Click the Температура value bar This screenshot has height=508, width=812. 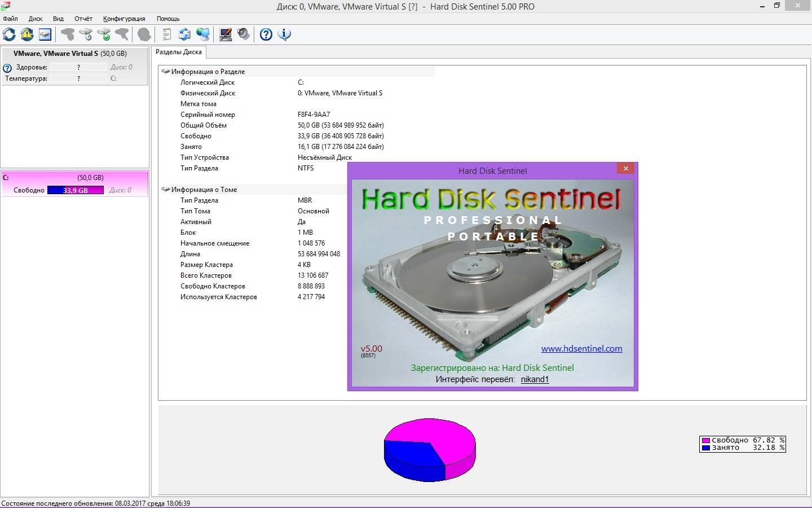click(x=78, y=78)
